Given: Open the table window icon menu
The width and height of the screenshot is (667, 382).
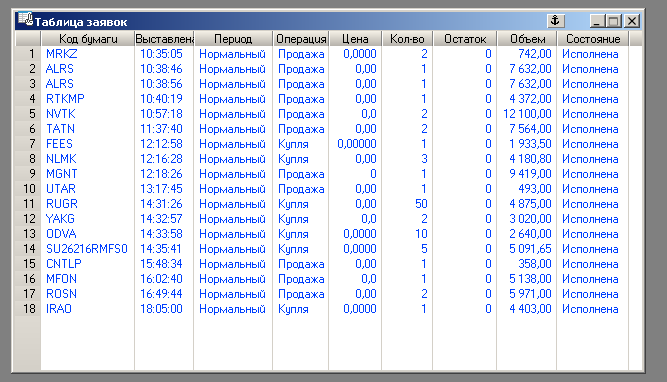Looking at the screenshot, I should (25, 20).
